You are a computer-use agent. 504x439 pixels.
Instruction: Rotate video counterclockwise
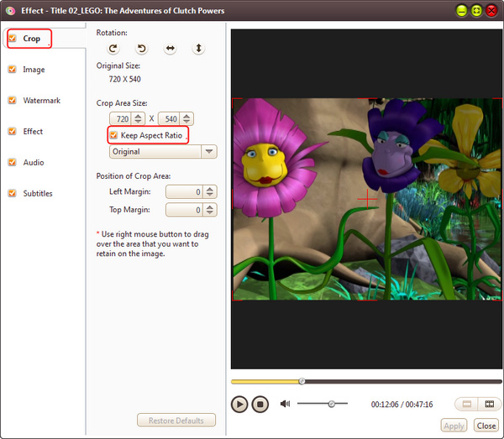[x=141, y=49]
